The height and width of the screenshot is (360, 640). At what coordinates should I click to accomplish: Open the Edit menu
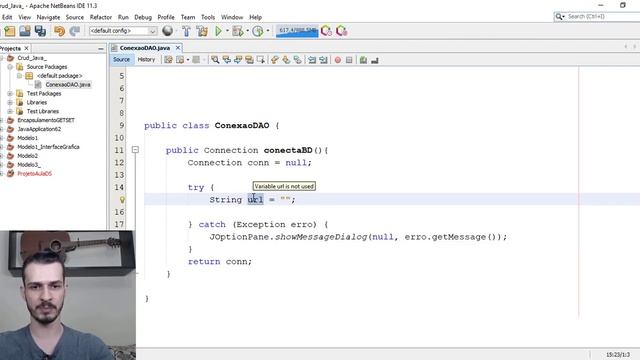coord(7,17)
